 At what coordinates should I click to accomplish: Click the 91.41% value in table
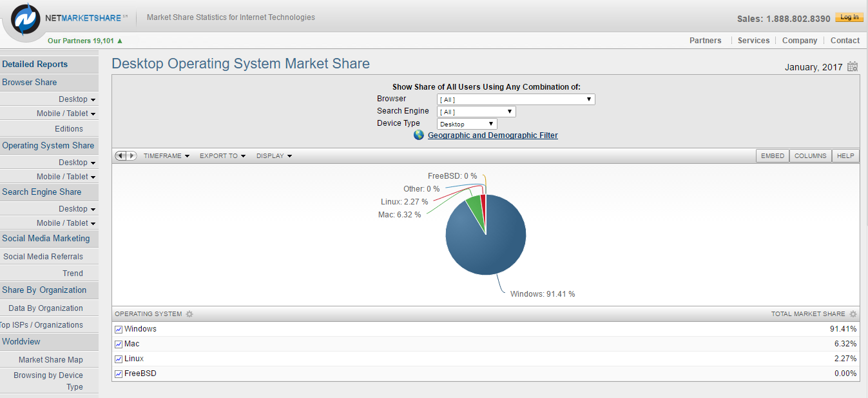tap(843, 329)
